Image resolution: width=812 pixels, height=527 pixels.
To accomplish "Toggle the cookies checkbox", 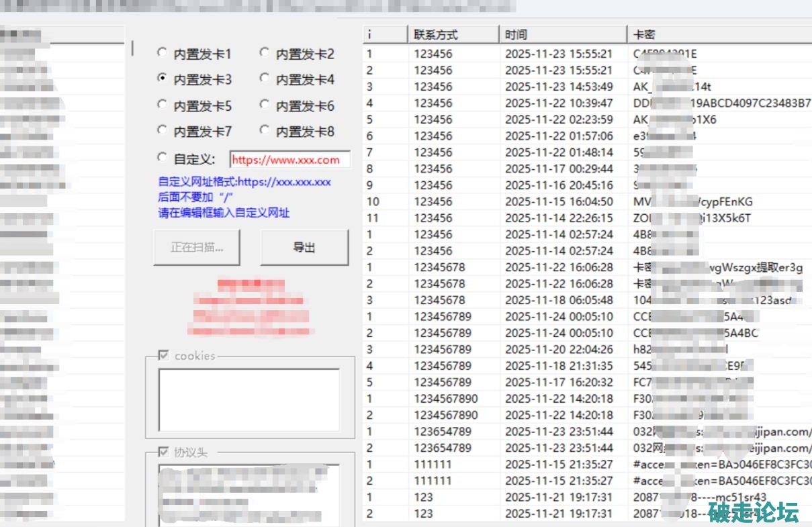I will 163,355.
